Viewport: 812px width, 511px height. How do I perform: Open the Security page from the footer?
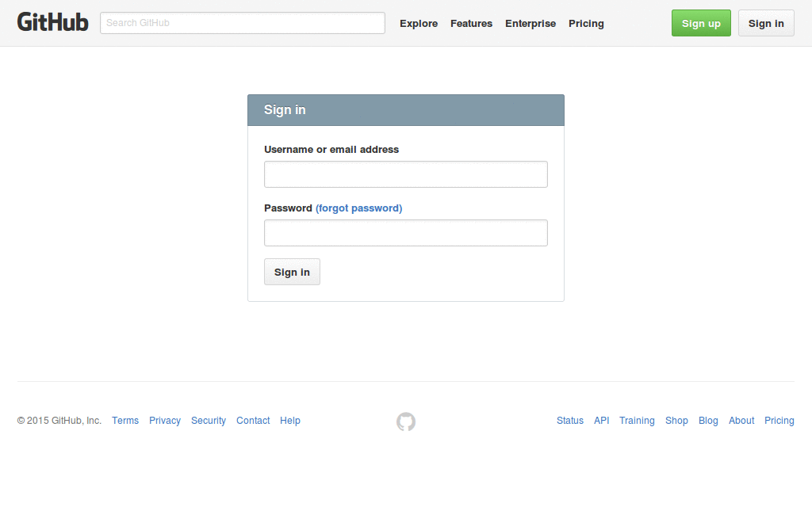pos(209,421)
